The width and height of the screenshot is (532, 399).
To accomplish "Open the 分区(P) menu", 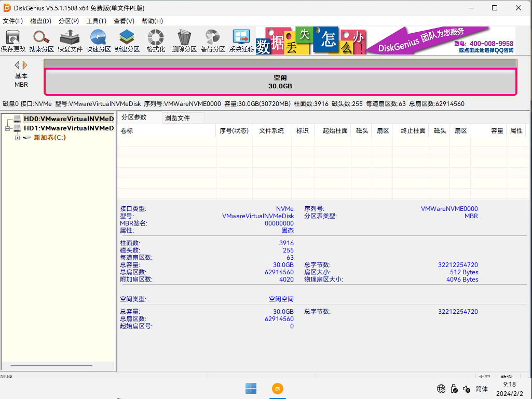I will click(69, 21).
